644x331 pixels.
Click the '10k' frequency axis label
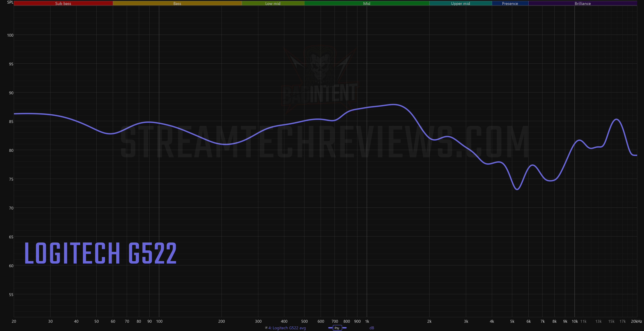[575, 321]
